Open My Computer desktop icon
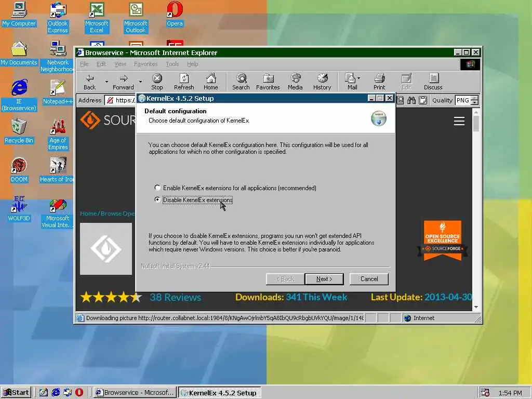This screenshot has width=532, height=399. click(19, 15)
